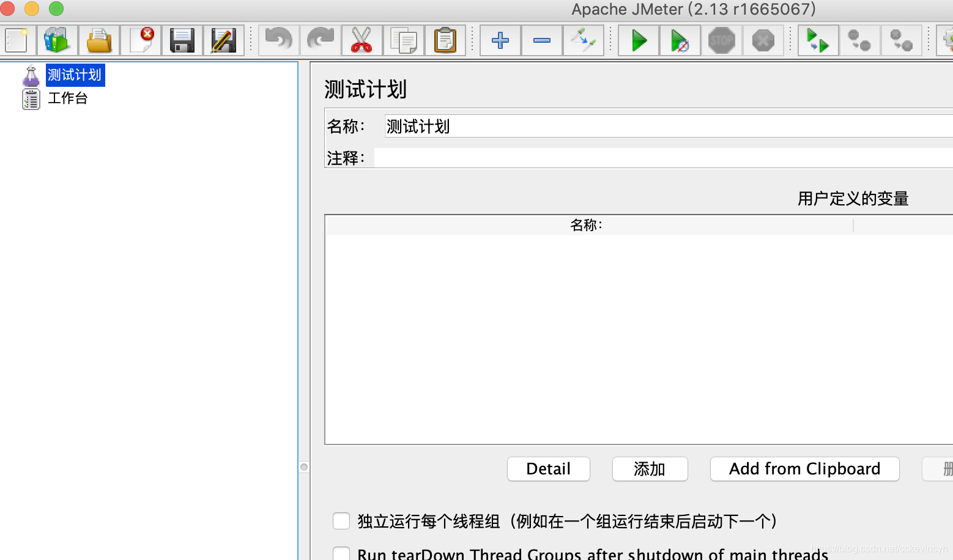Click the Save As pencil-disk icon

[x=224, y=41]
